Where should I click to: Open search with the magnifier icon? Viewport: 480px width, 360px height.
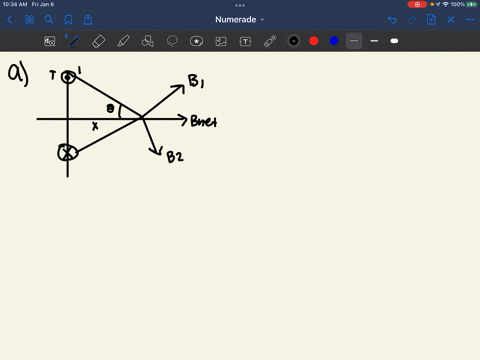pos(49,20)
